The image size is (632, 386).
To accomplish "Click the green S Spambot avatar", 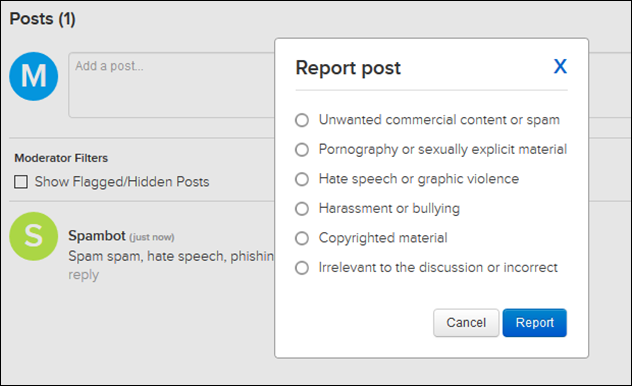I will [34, 237].
